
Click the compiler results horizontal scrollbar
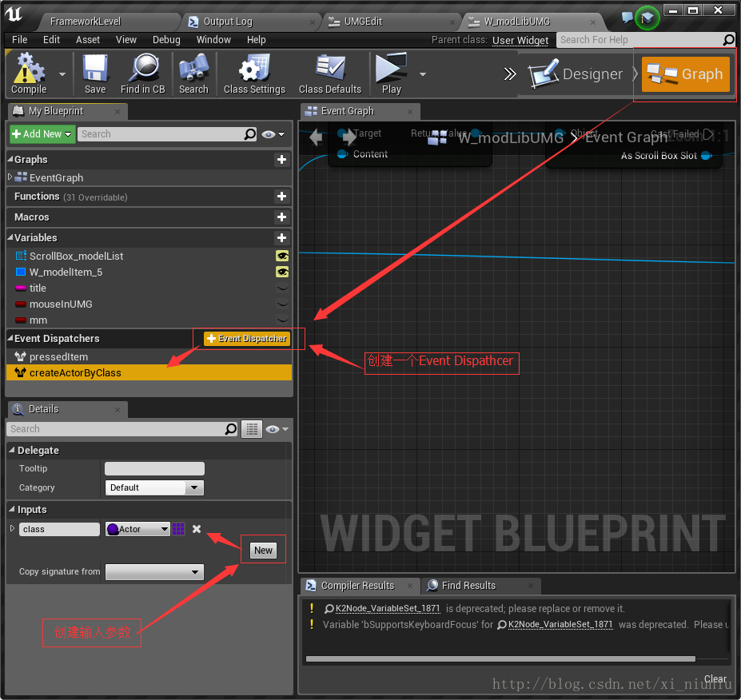pyautogui.click(x=500, y=659)
